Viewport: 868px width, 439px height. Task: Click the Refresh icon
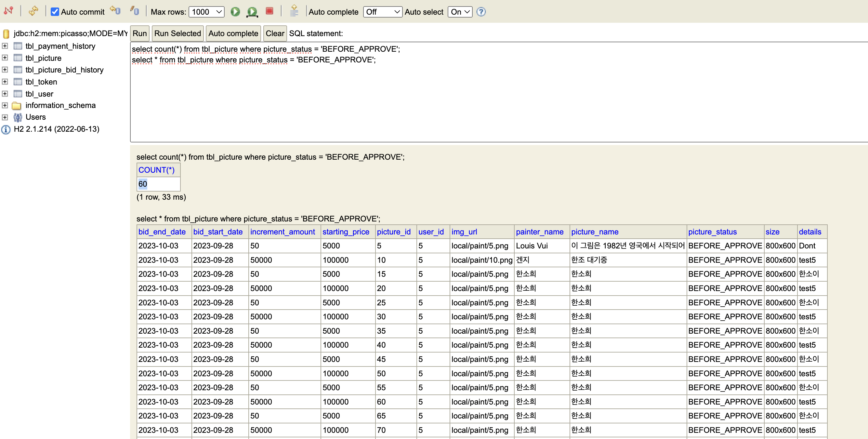click(33, 11)
